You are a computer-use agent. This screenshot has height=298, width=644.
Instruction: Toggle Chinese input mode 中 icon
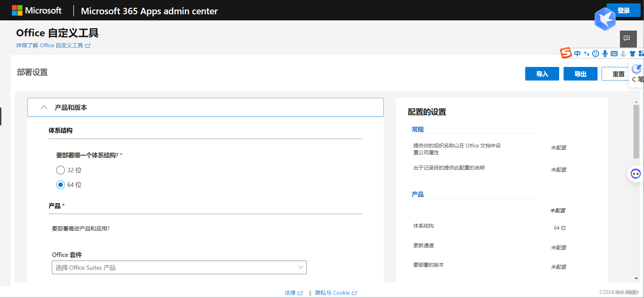pyautogui.click(x=577, y=54)
